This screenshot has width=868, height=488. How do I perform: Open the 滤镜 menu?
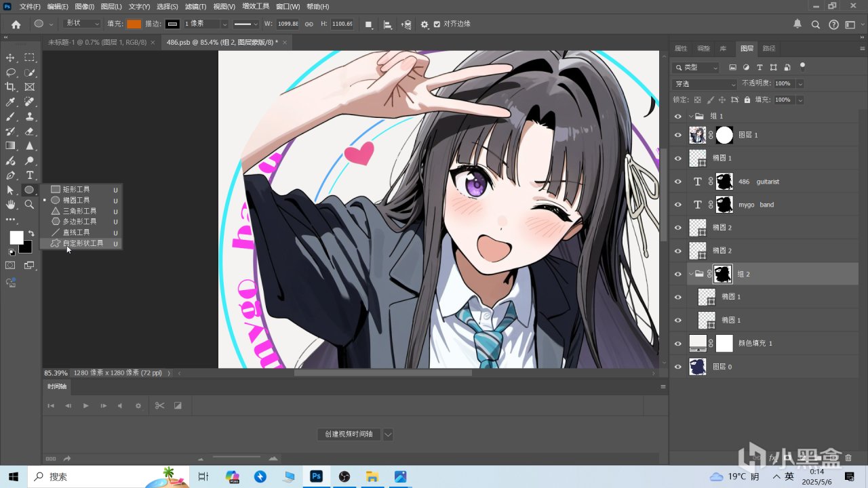(x=195, y=6)
